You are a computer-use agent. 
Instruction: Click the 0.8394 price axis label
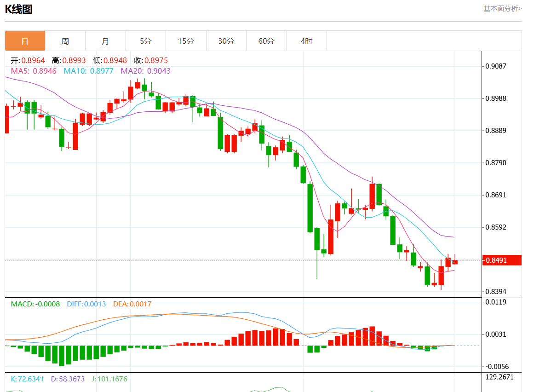click(496, 292)
